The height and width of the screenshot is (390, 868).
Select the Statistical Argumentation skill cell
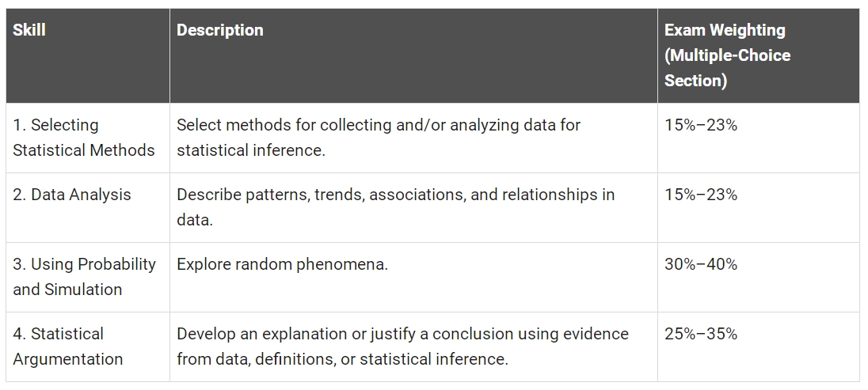pos(87,346)
